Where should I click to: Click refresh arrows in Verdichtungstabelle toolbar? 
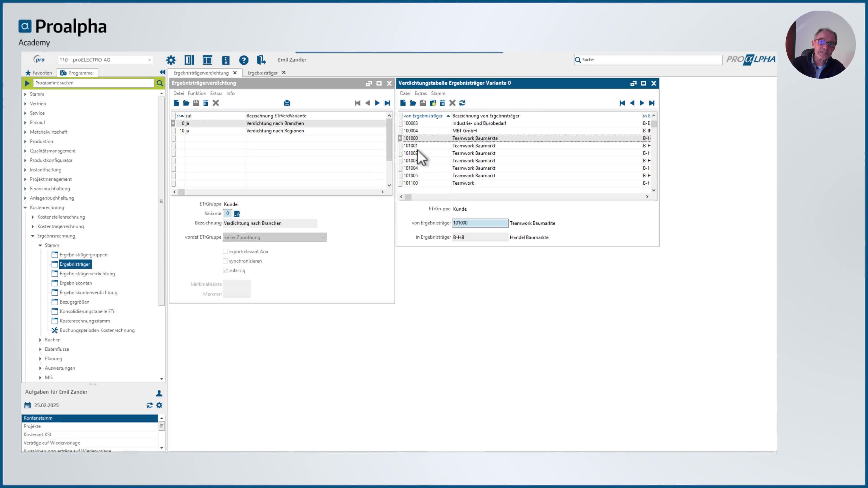coord(462,103)
